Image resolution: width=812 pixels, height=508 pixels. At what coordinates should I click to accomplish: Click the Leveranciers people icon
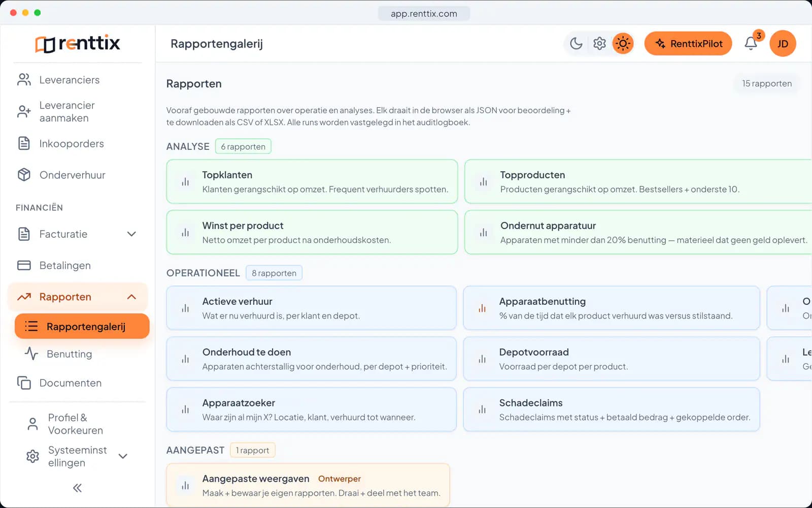24,80
